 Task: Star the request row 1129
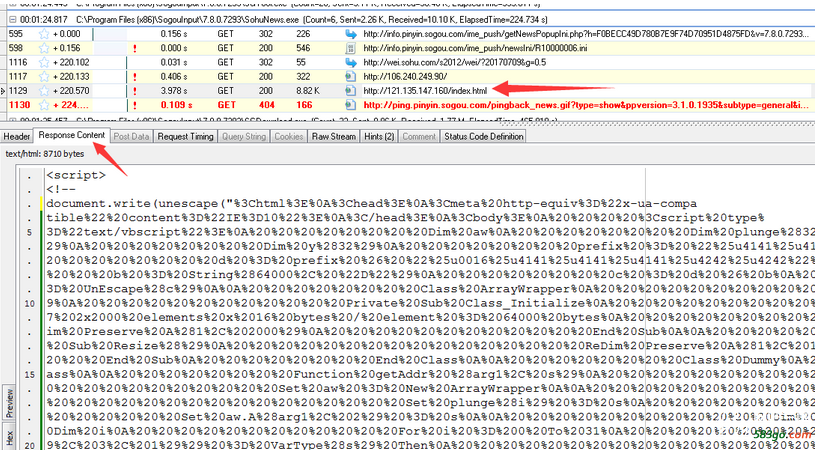[x=44, y=91]
